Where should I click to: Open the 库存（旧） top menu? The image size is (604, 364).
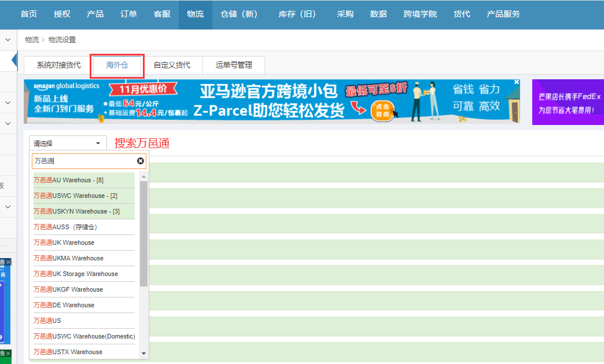pyautogui.click(x=297, y=14)
